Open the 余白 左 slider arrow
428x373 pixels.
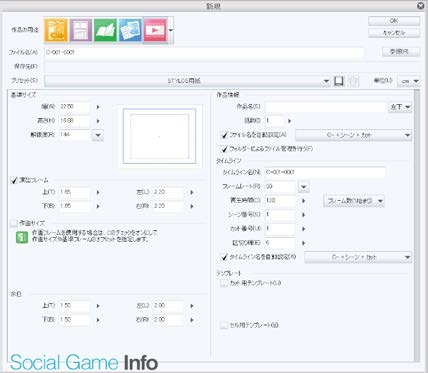pos(192,306)
